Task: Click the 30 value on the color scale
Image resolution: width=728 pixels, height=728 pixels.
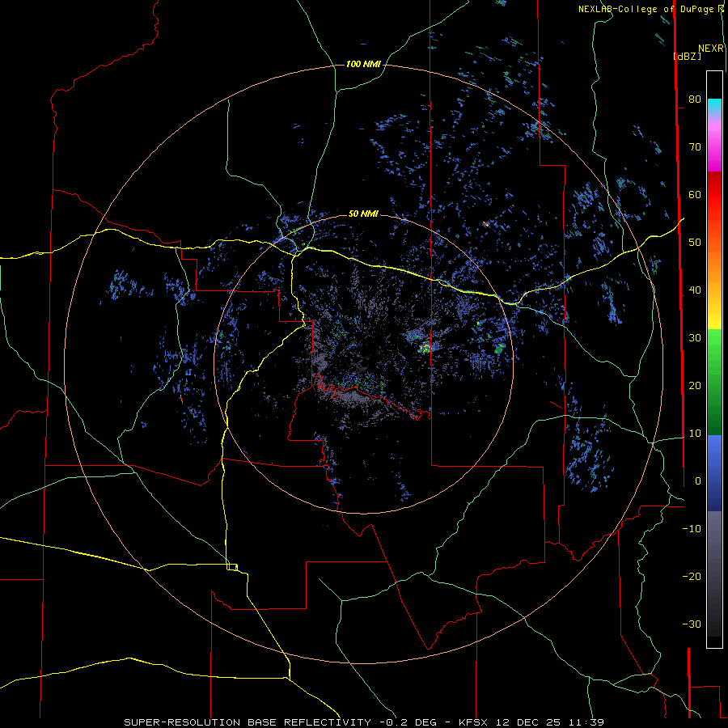Action: 695,338
